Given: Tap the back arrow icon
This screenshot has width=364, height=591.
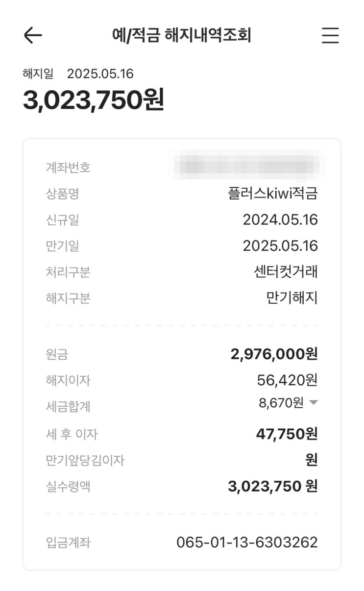Looking at the screenshot, I should 33,35.
